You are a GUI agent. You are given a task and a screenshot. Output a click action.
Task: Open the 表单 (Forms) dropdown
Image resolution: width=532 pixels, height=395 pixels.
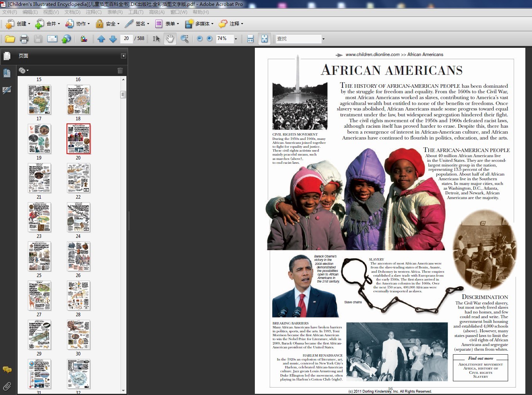[x=167, y=24]
